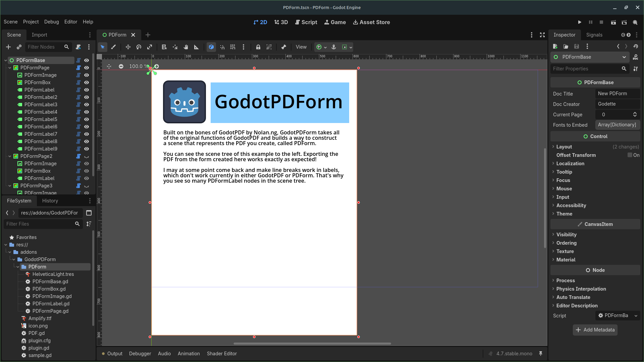Open skeleton options bone icon
Image resolution: width=644 pixels, height=362 pixels.
[x=284, y=47]
